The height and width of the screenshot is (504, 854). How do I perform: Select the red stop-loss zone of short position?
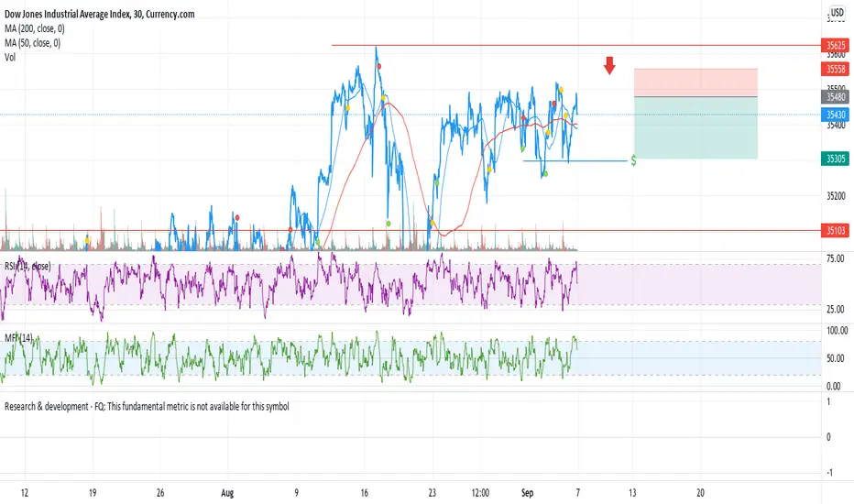click(x=695, y=82)
